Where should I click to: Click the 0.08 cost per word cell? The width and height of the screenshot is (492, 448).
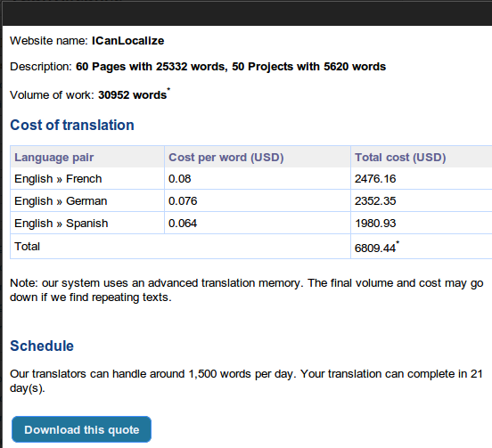tap(179, 179)
